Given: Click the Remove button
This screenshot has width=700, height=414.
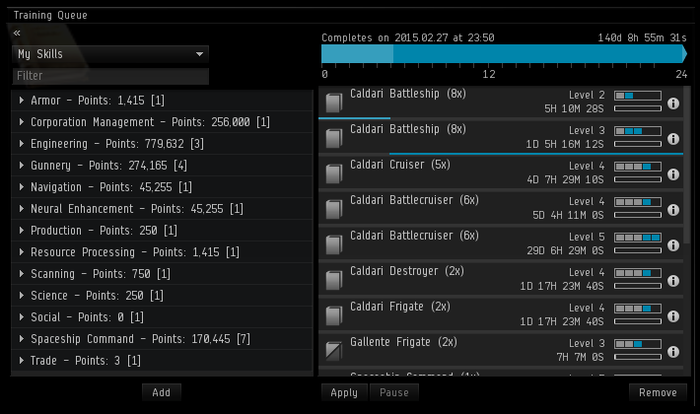Looking at the screenshot, I should click(658, 392).
